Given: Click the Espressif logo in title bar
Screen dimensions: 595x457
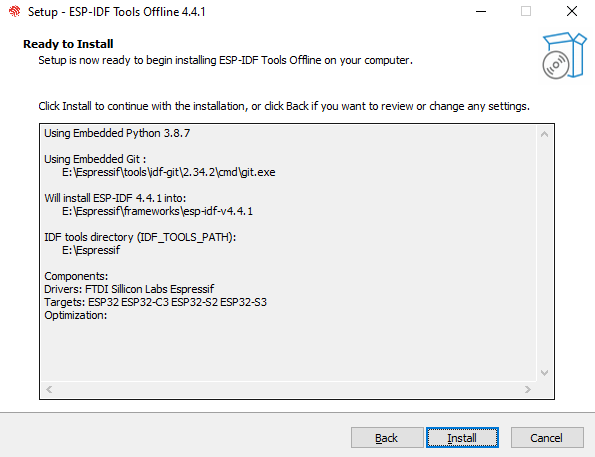Looking at the screenshot, I should [x=15, y=11].
